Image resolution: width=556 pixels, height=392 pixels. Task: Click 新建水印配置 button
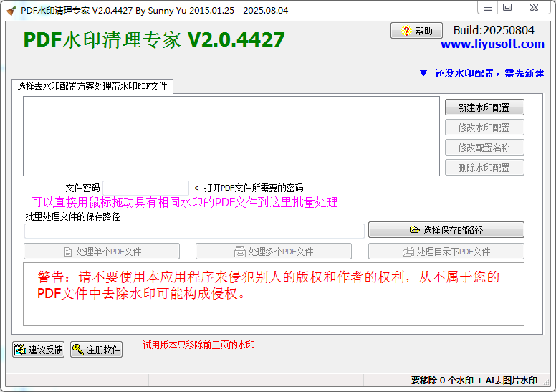(484, 107)
